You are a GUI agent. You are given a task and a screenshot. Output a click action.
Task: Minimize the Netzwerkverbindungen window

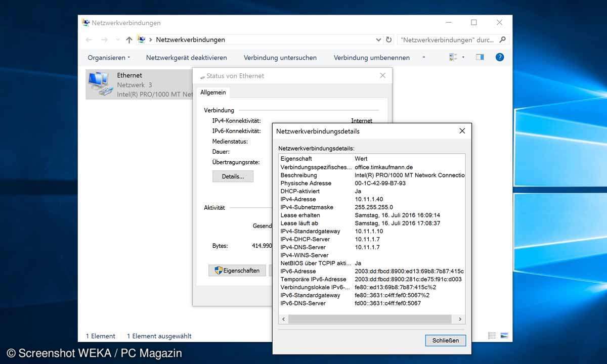click(x=449, y=23)
